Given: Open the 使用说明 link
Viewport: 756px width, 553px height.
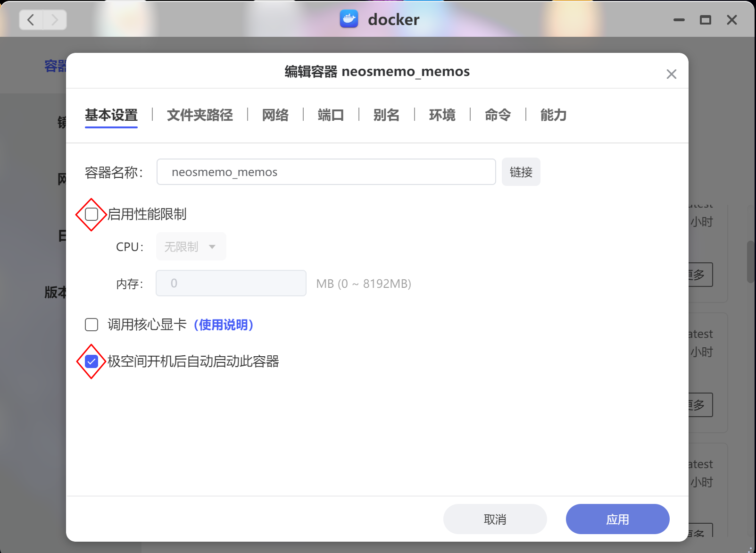Looking at the screenshot, I should 224,325.
